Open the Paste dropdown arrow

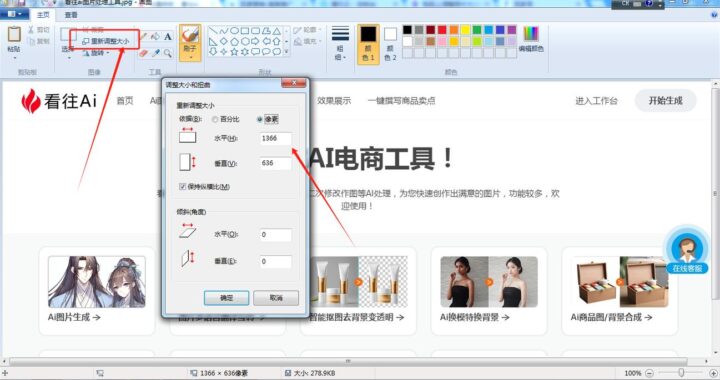click(x=14, y=58)
